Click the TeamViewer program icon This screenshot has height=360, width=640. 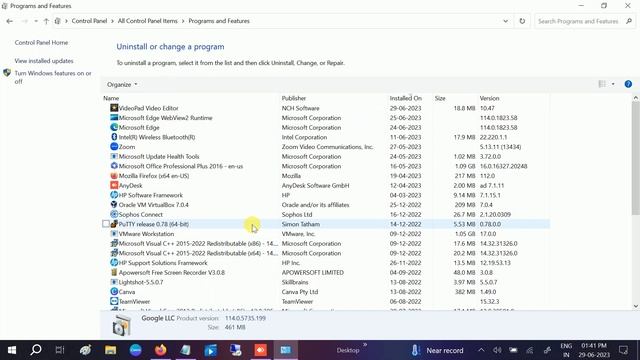(x=114, y=302)
